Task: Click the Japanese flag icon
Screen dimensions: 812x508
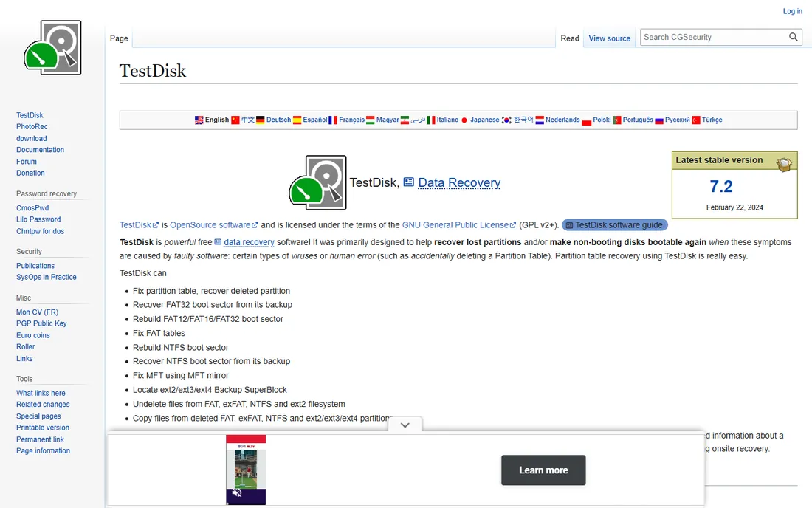Action: click(464, 120)
